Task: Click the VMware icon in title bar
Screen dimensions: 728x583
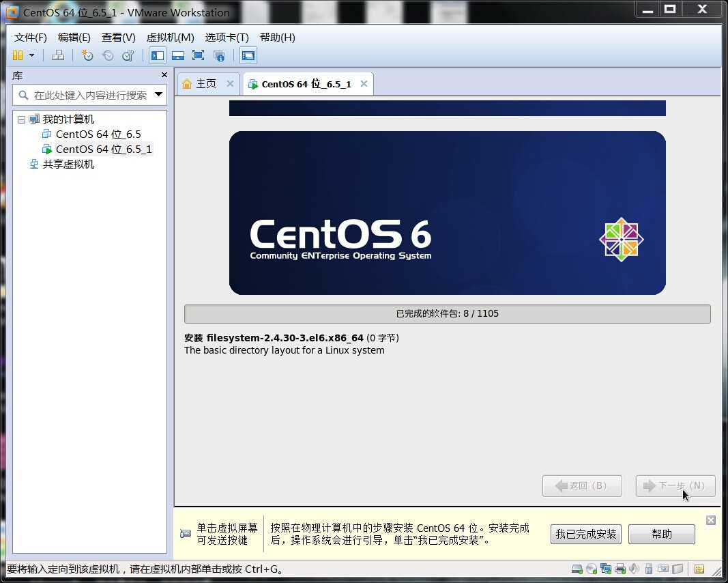Action: pyautogui.click(x=12, y=12)
